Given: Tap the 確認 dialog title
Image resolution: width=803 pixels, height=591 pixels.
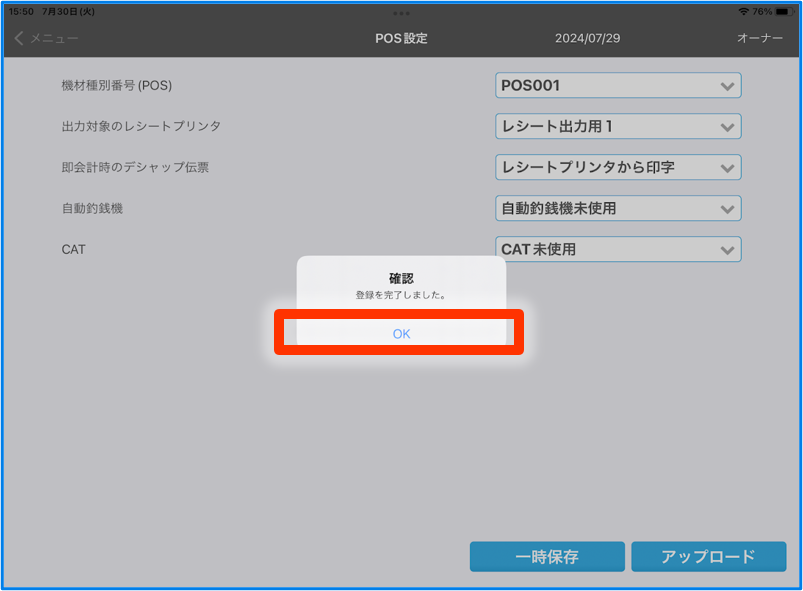Looking at the screenshot, I should (x=401, y=278).
